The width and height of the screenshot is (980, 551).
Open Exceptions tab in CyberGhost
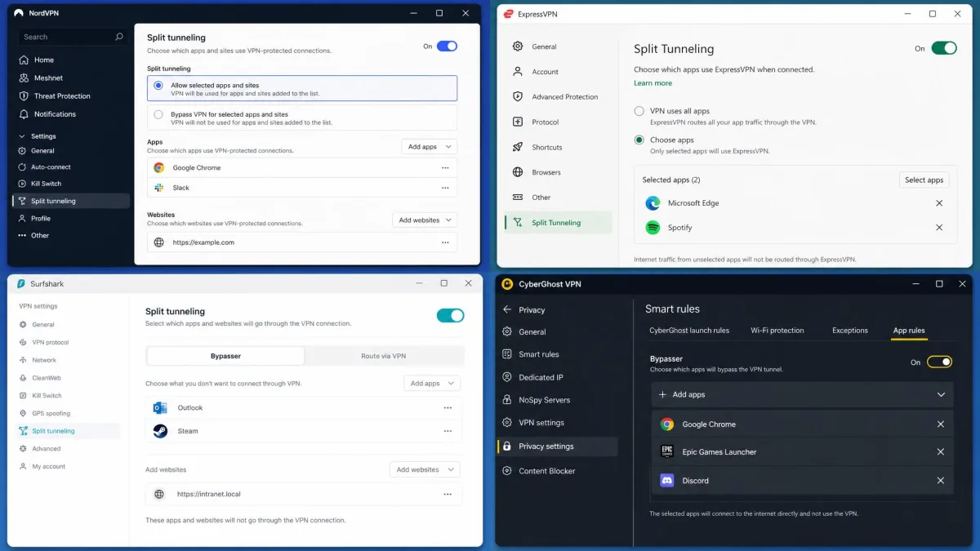(x=850, y=331)
